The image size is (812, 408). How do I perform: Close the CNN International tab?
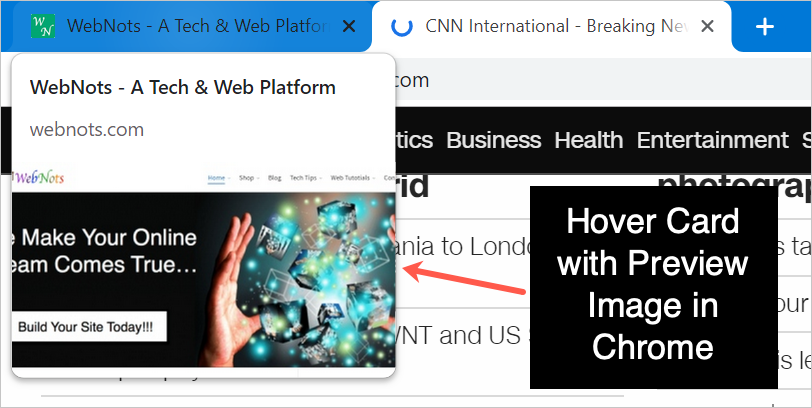[x=707, y=26]
